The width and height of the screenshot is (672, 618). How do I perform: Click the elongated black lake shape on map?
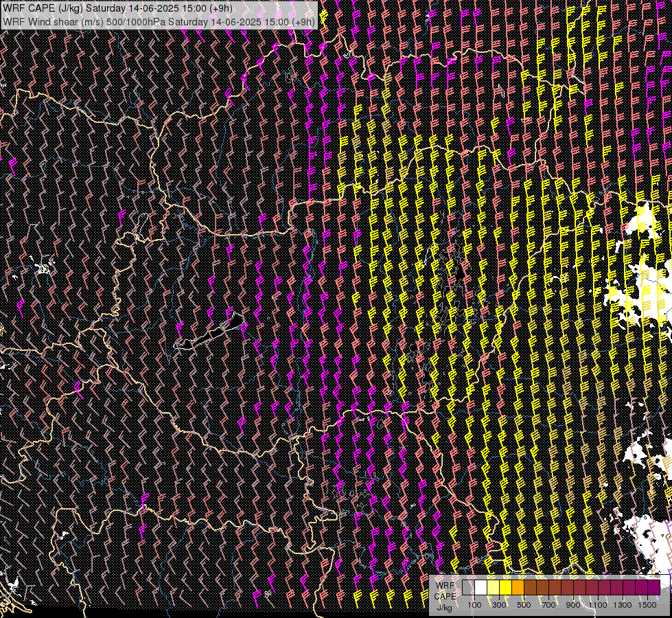[210, 333]
